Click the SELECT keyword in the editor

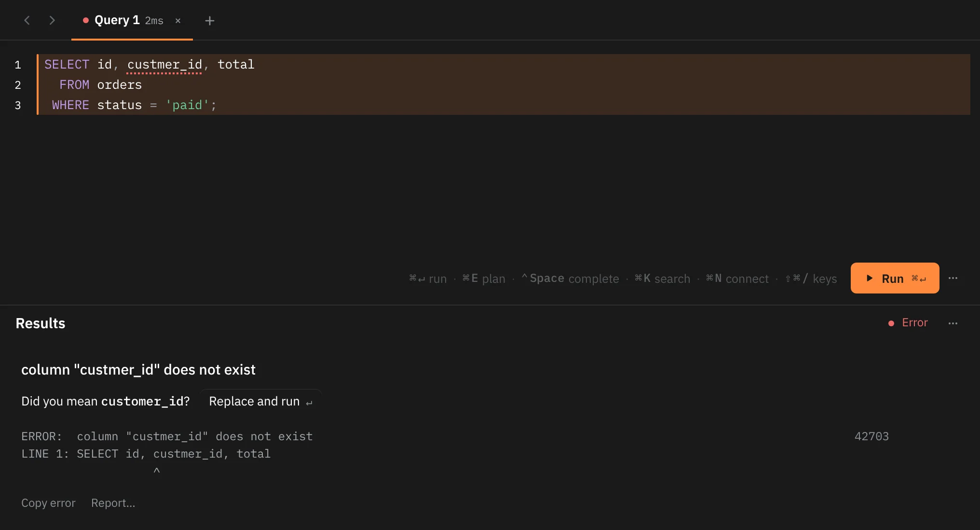[67, 65]
